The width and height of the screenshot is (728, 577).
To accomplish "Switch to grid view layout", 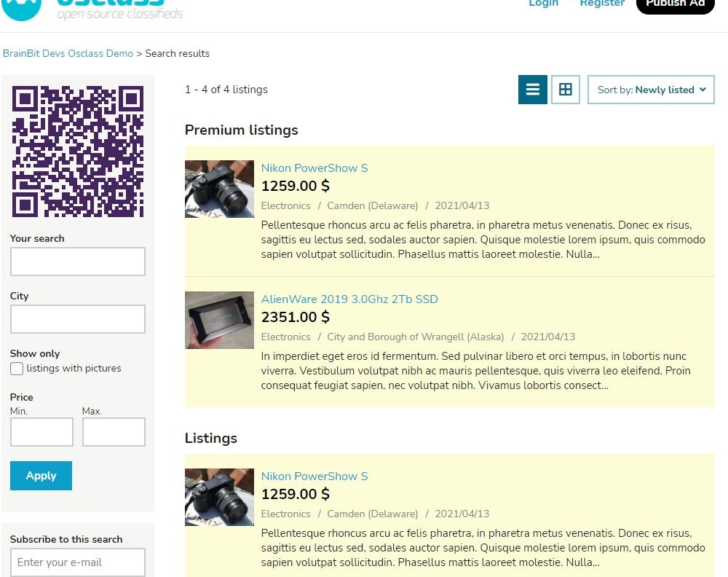I will (566, 89).
